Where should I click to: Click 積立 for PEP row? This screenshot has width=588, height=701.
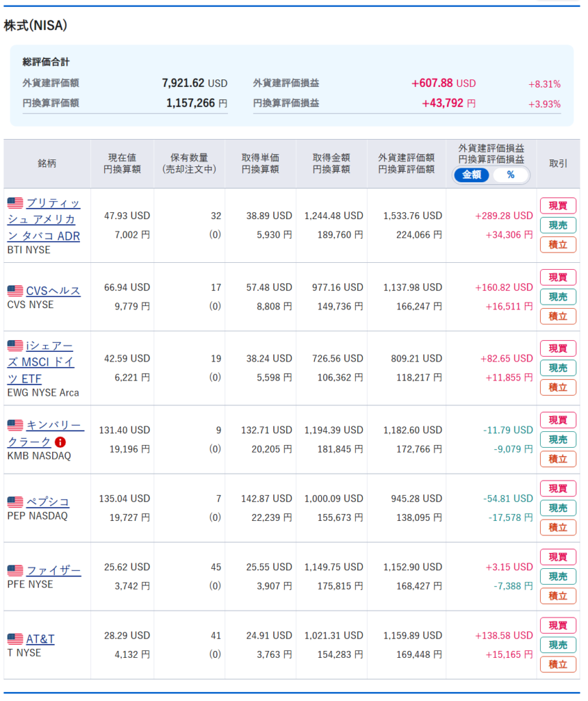pos(558,528)
